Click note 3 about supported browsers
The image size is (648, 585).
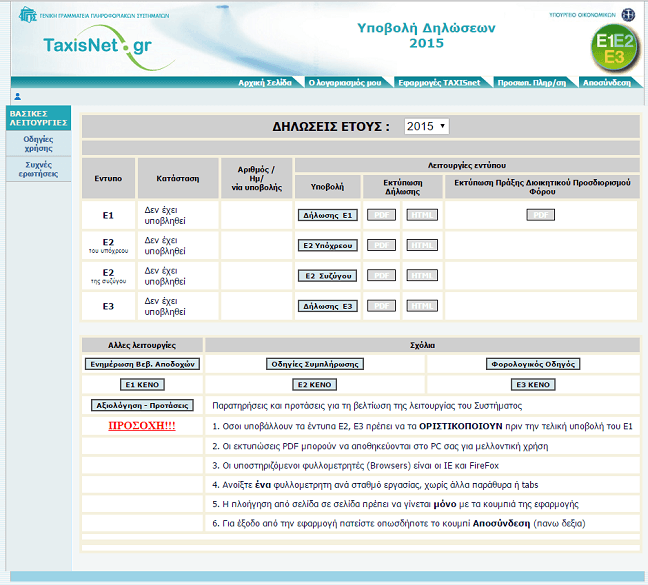tap(355, 466)
